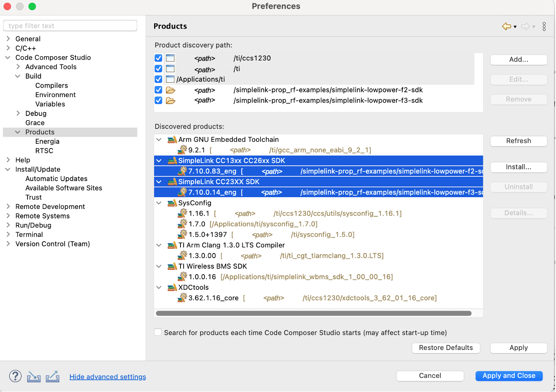Click Hide advanced settings link
This screenshot has width=556, height=392.
point(108,377)
